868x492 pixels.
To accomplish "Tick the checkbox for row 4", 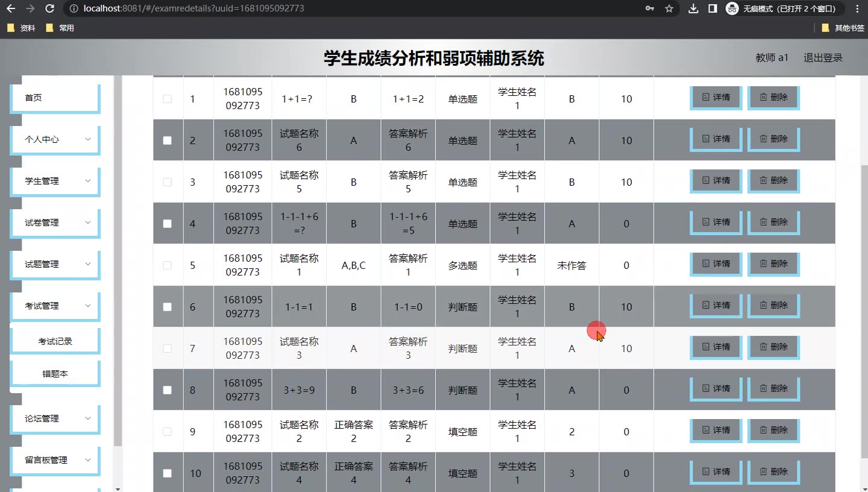I will tap(168, 224).
